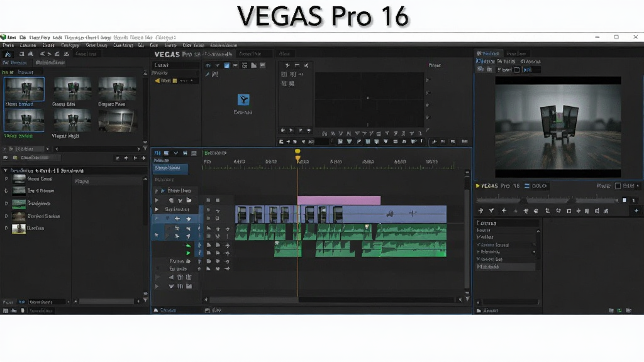Click the lower green play triangle in track list
This screenshot has width=644, height=362.
pyautogui.click(x=188, y=253)
